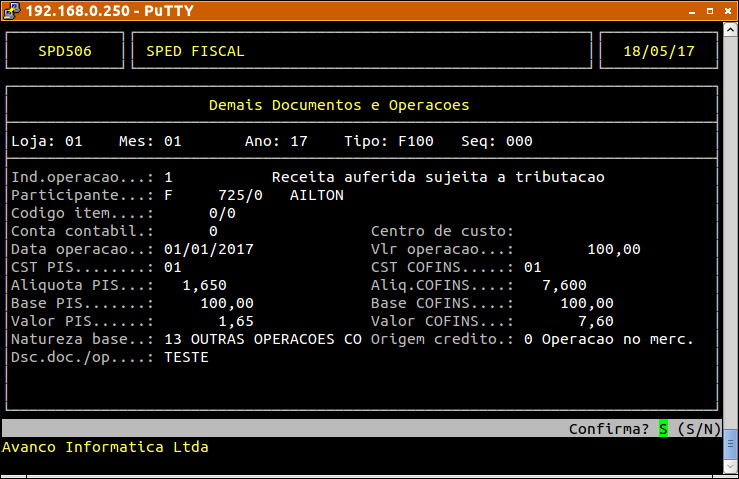The width and height of the screenshot is (739, 479).
Task: Click the Valor COFINS value 7,60
Action: point(596,321)
